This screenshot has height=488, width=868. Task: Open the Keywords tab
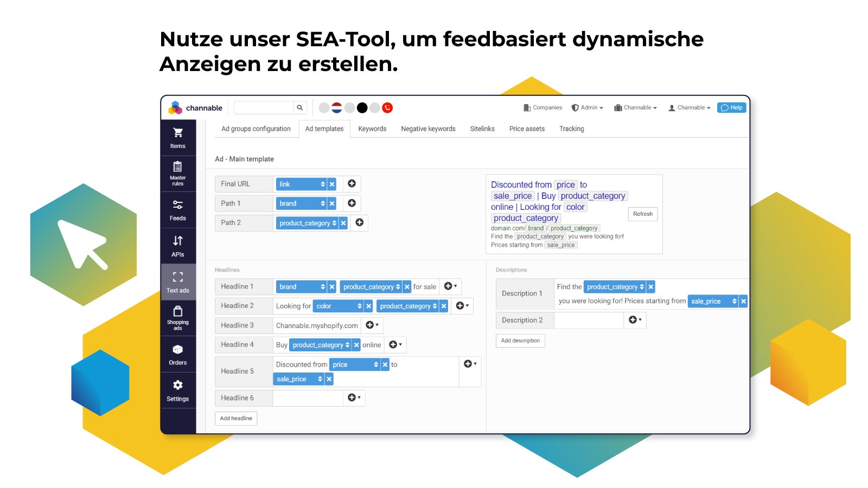[372, 129]
